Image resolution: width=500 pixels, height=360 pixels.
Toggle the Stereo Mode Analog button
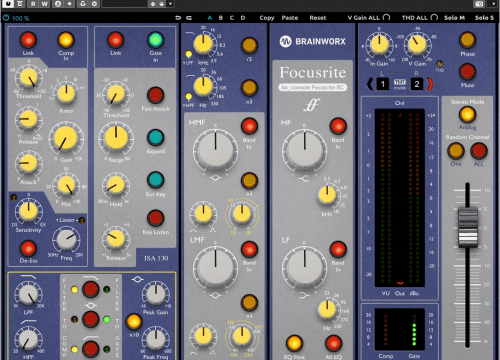click(467, 115)
